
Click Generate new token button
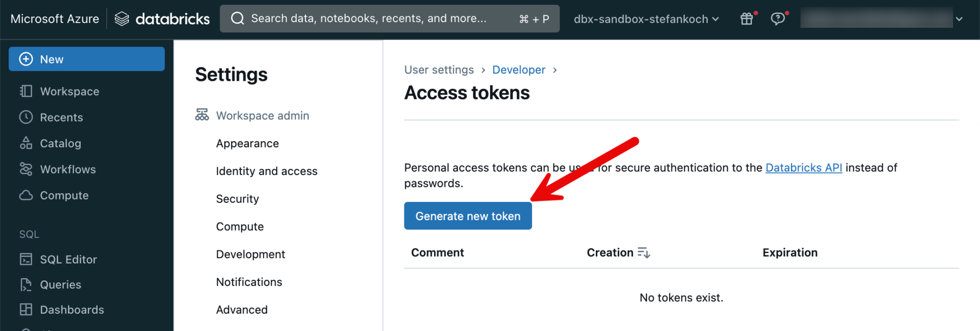click(x=468, y=216)
